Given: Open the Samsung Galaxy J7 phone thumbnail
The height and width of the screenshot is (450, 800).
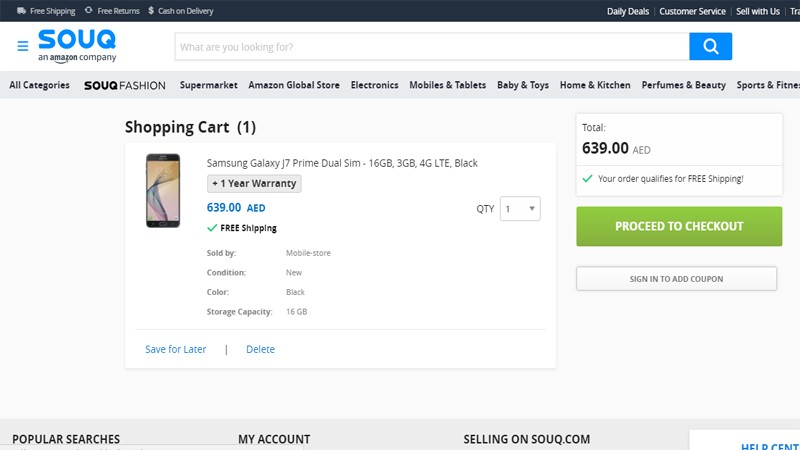Looking at the screenshot, I should coord(163,190).
